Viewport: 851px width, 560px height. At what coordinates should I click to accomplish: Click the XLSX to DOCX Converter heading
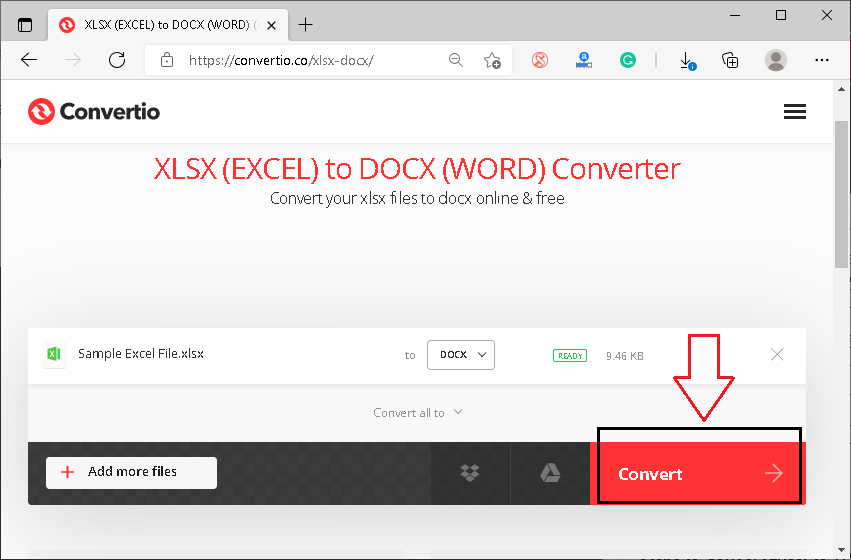point(417,169)
